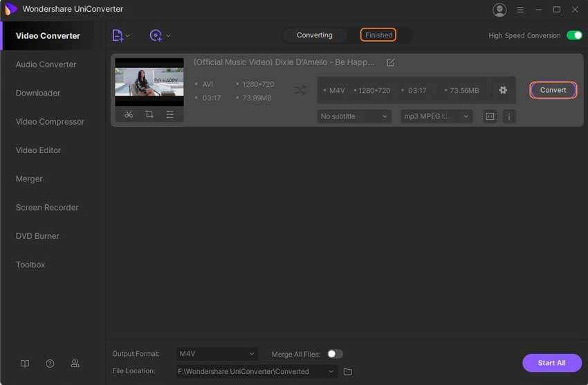Click the Convert button
The height and width of the screenshot is (385, 588).
(x=553, y=90)
